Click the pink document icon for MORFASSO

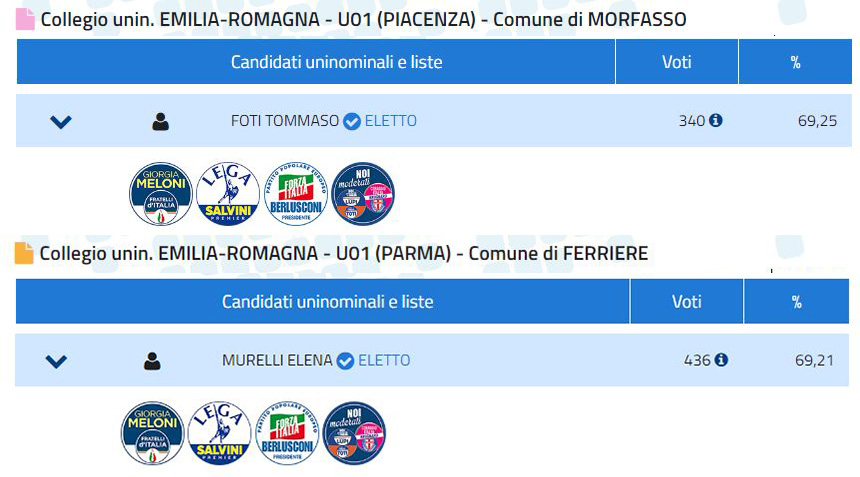[25, 19]
